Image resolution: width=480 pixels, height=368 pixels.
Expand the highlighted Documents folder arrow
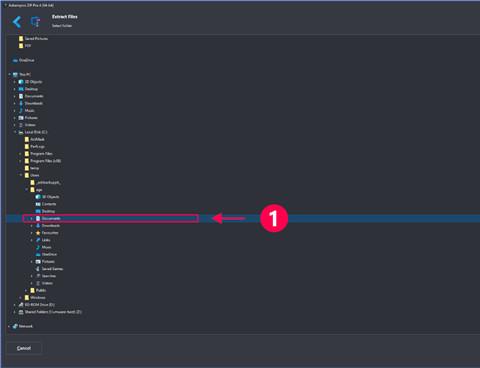(x=32, y=218)
